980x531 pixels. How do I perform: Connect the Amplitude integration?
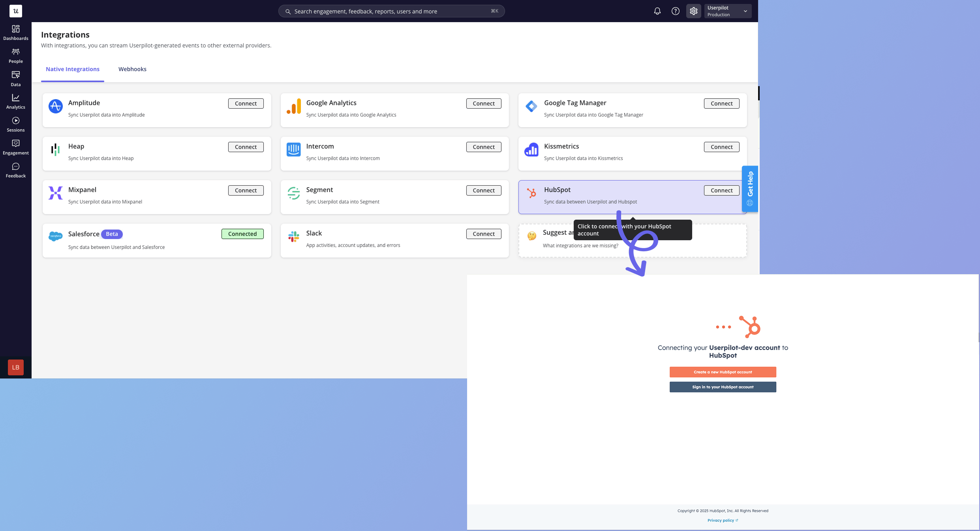246,104
